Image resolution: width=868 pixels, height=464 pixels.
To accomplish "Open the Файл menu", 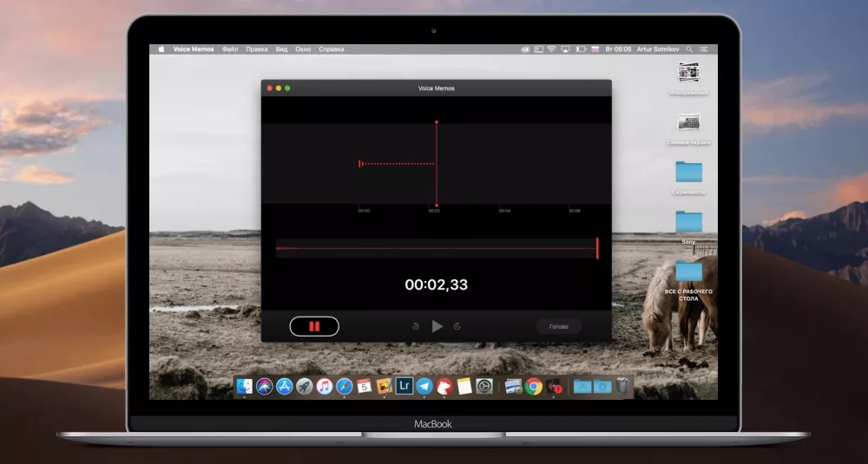I will point(230,49).
